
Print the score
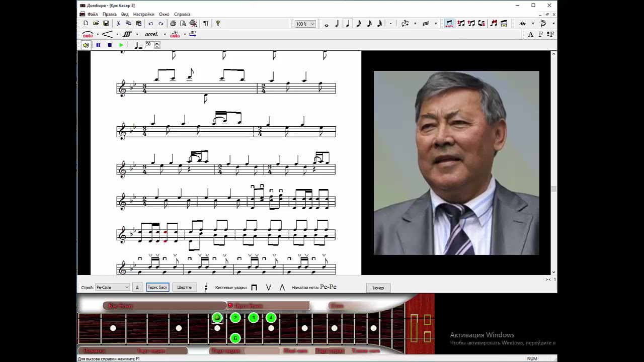click(173, 24)
